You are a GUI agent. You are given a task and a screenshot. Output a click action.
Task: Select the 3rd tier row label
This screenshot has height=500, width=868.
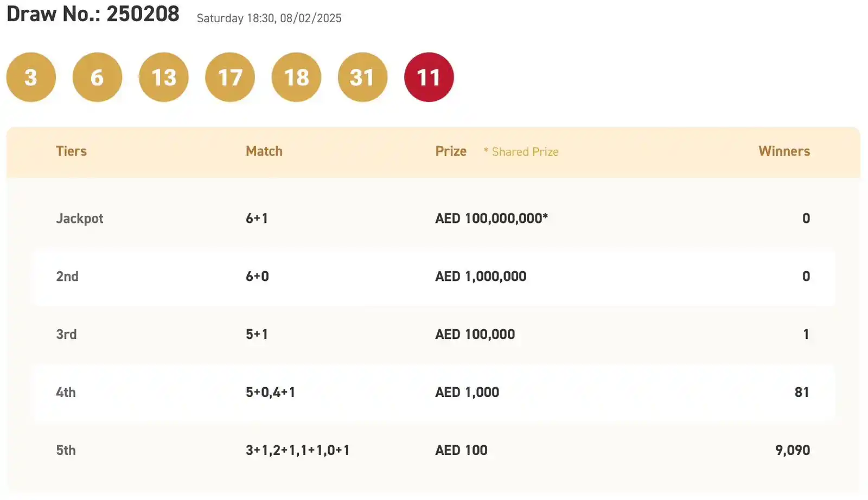pyautogui.click(x=66, y=335)
